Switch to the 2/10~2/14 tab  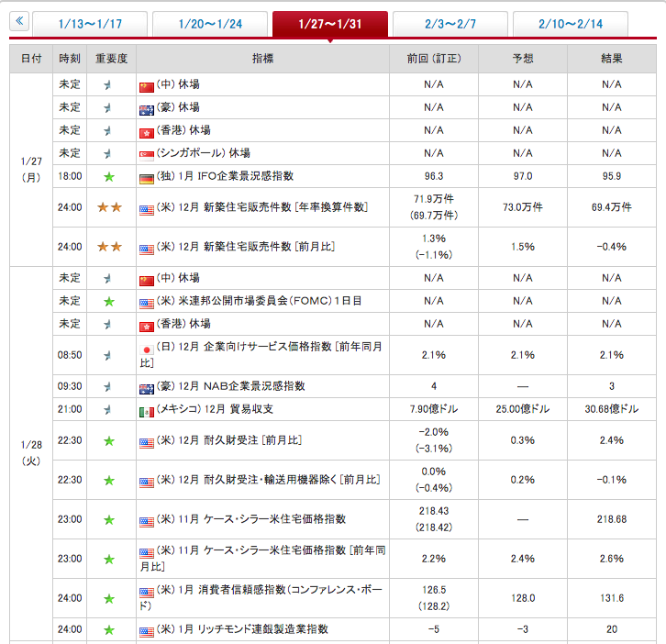point(571,24)
